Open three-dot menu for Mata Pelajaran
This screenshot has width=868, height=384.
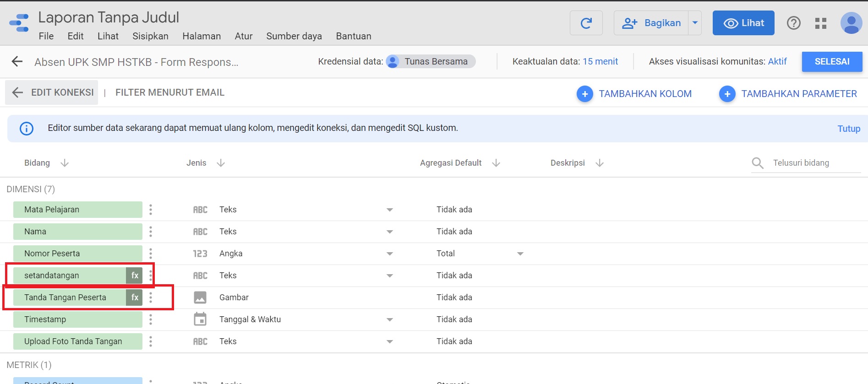[x=151, y=210]
